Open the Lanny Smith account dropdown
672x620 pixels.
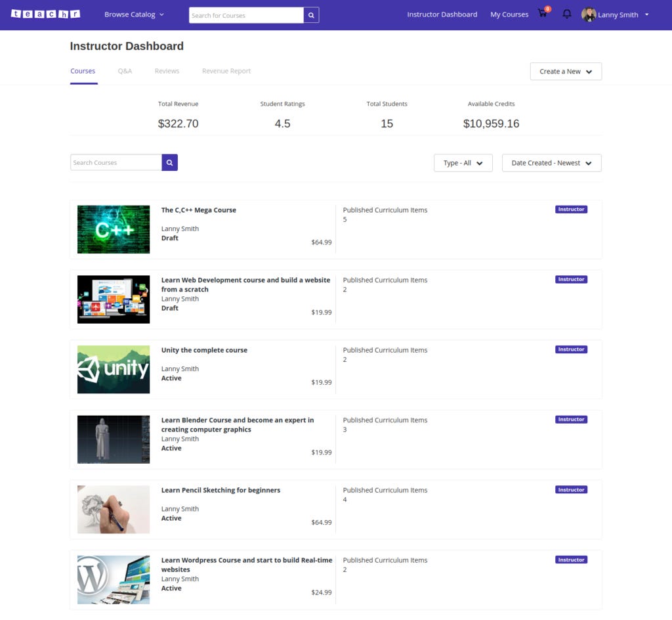tap(623, 14)
